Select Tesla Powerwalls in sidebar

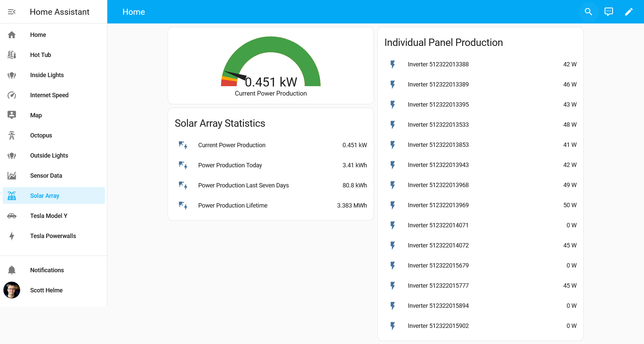53,236
